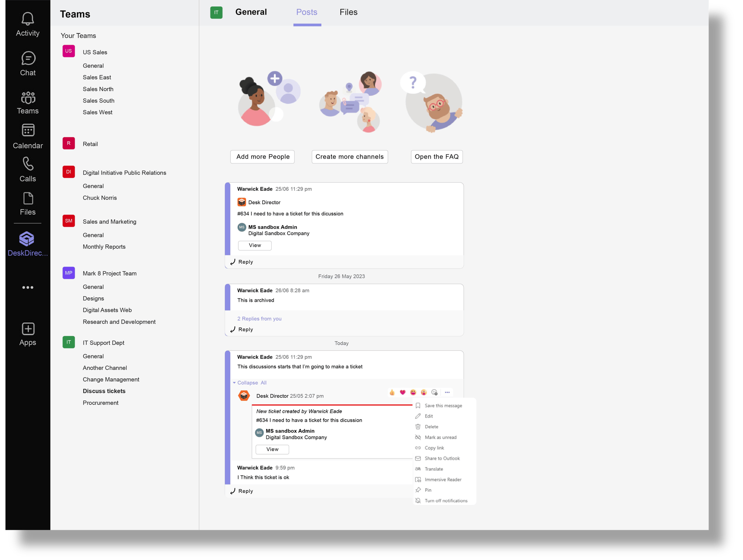Expand the Discuss tickets channel
This screenshot has width=743, height=560.
pos(104,391)
